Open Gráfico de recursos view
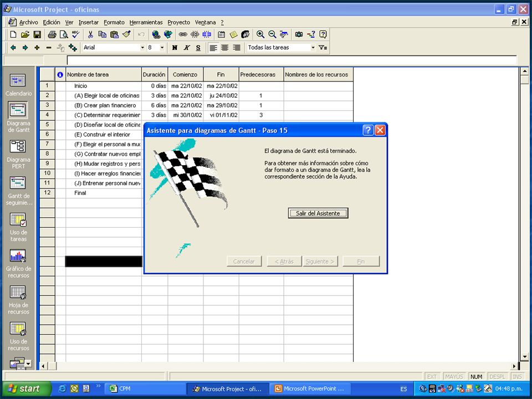 point(18,264)
